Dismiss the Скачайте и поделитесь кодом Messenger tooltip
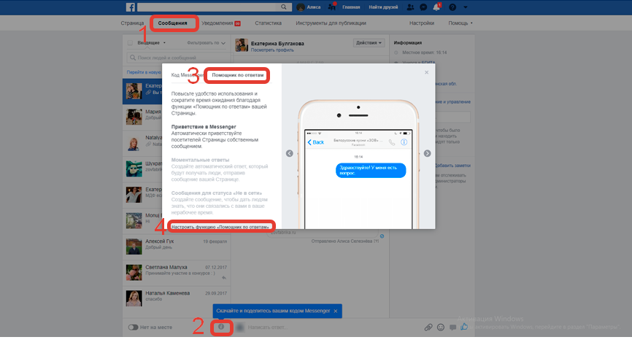632x364 pixels. coord(336,311)
